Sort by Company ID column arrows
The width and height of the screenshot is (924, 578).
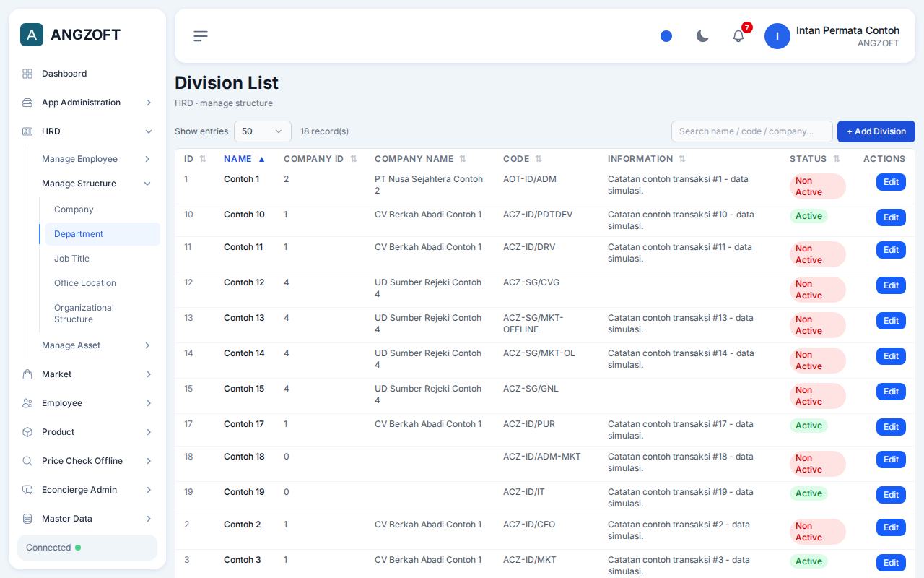pyautogui.click(x=354, y=159)
